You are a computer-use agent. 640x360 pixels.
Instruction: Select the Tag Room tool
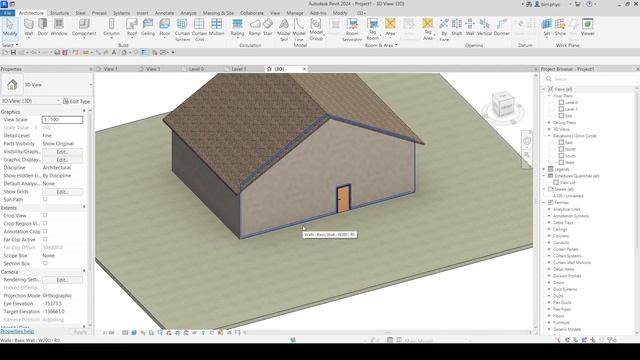372,29
